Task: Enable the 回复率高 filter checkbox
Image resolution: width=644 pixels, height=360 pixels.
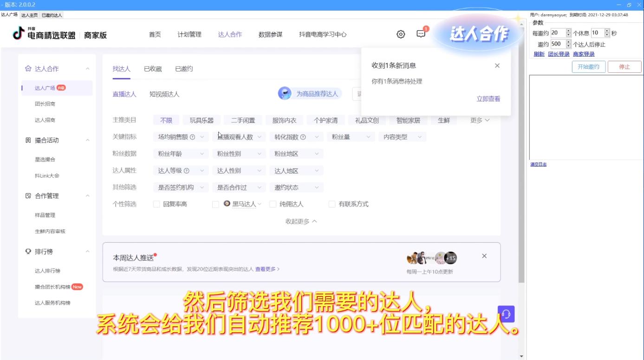Action: pyautogui.click(x=156, y=204)
